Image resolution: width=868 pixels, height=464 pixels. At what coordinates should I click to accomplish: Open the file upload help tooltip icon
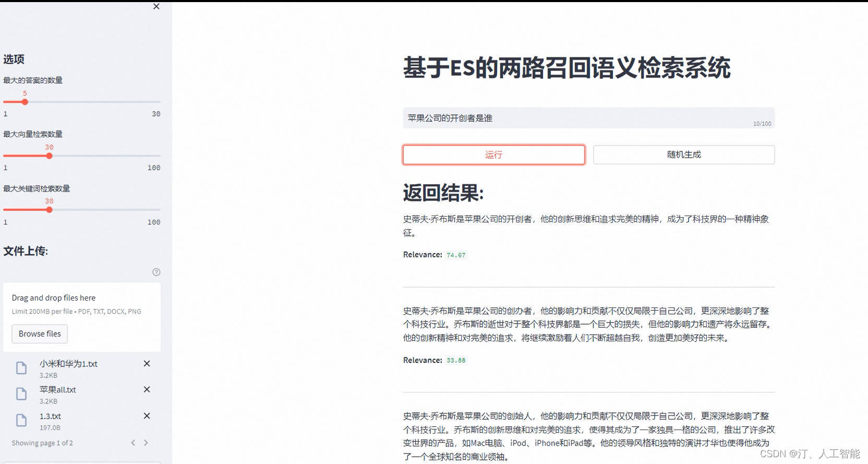156,272
